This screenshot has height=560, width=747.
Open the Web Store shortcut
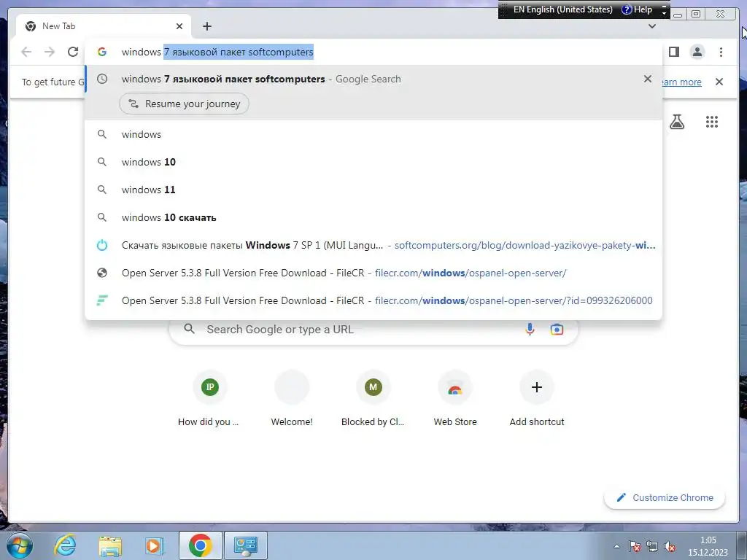(x=455, y=400)
